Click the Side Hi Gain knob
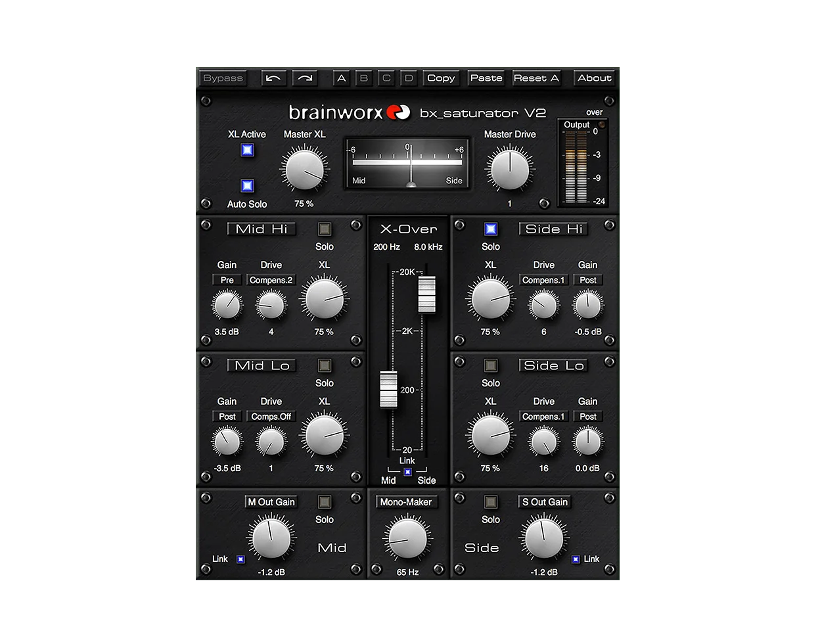Viewport: 820px width, 644px height. [587, 306]
